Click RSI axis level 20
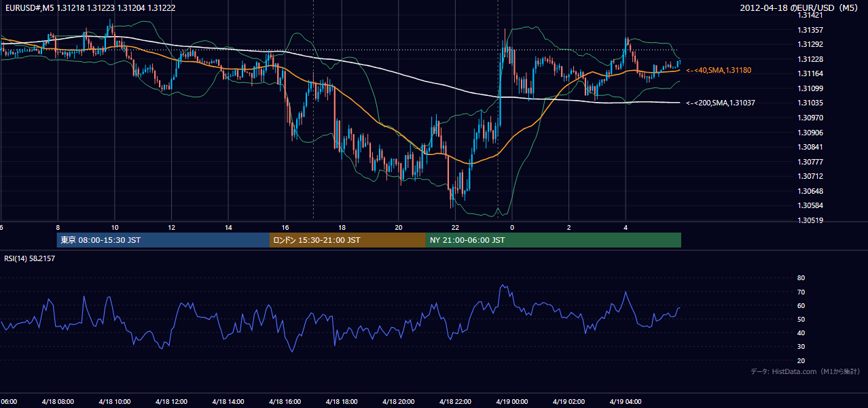Image resolution: width=868 pixels, height=408 pixels. pos(801,361)
